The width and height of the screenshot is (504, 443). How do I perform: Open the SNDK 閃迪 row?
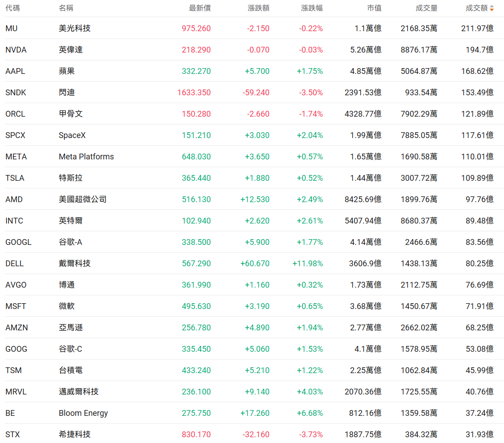point(252,92)
